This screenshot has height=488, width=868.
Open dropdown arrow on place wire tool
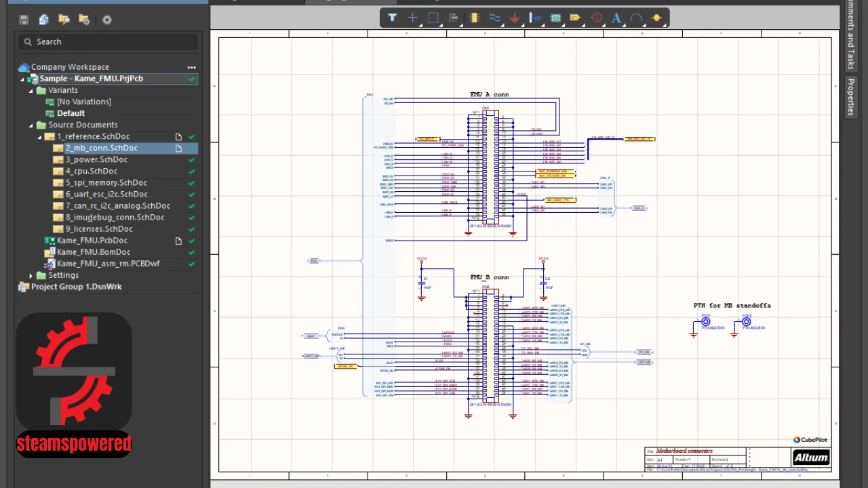coord(502,25)
